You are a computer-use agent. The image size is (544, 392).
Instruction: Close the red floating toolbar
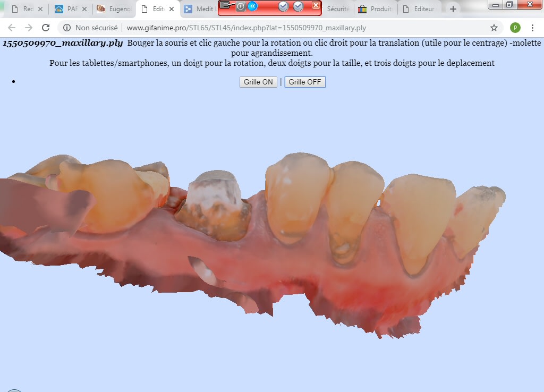click(316, 5)
